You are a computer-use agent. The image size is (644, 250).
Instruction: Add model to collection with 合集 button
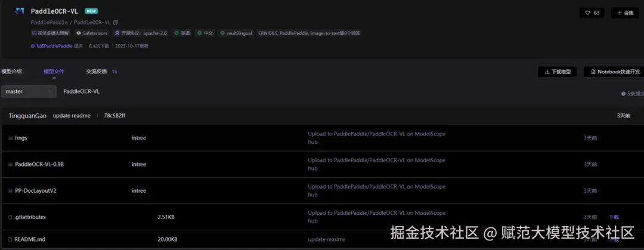[625, 13]
